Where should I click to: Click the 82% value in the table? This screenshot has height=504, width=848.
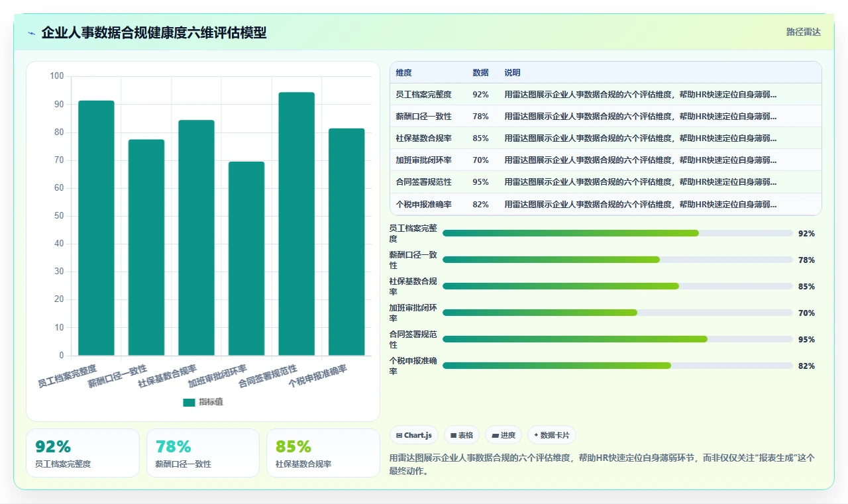pyautogui.click(x=481, y=204)
